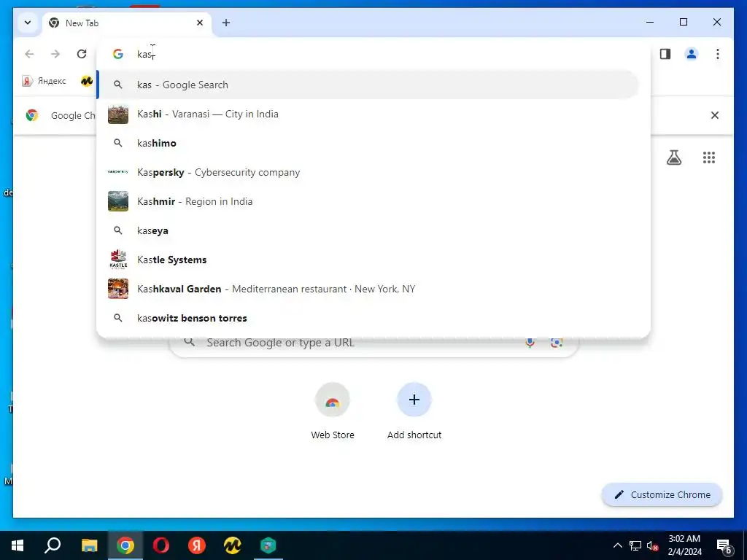
Task: Open the Windows Start menu
Action: point(18,545)
